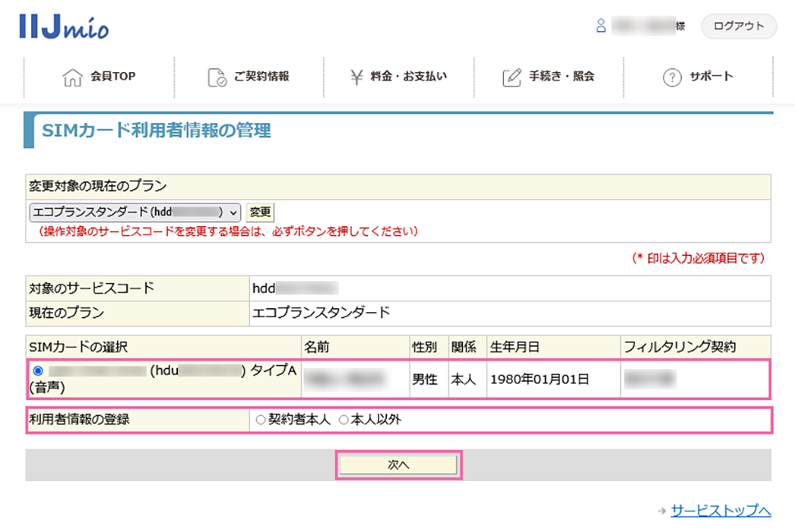Click the SIMカード利用者情報の管理 page heading

point(156,130)
